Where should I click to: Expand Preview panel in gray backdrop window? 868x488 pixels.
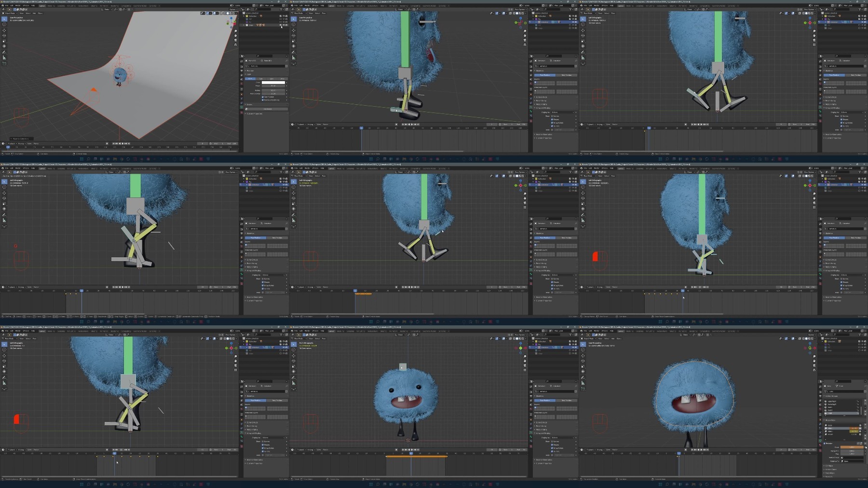250,71
